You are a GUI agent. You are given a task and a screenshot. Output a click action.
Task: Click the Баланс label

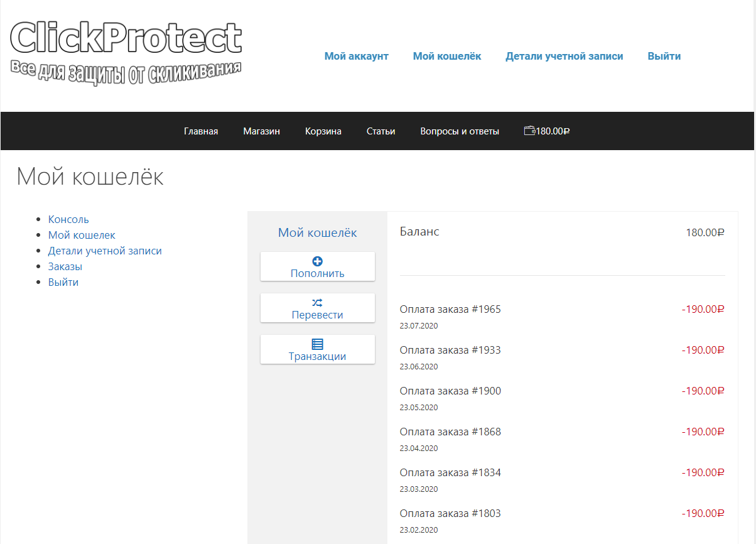point(419,232)
